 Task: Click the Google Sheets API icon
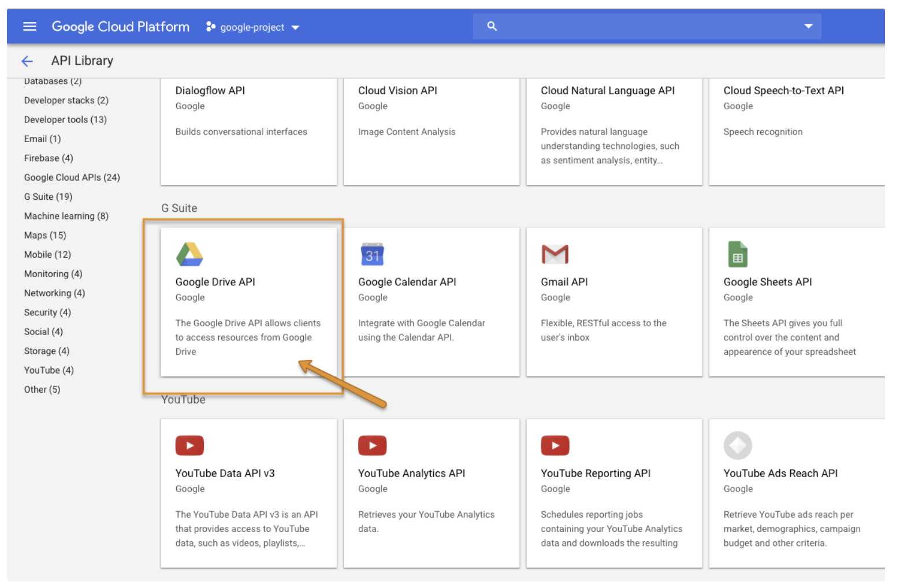pos(738,254)
